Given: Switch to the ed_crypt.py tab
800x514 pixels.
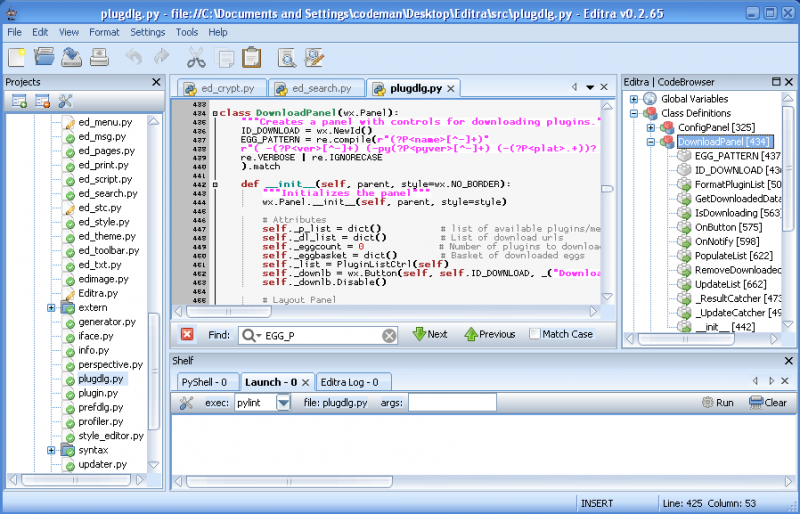Looking at the screenshot, I should coord(222,88).
